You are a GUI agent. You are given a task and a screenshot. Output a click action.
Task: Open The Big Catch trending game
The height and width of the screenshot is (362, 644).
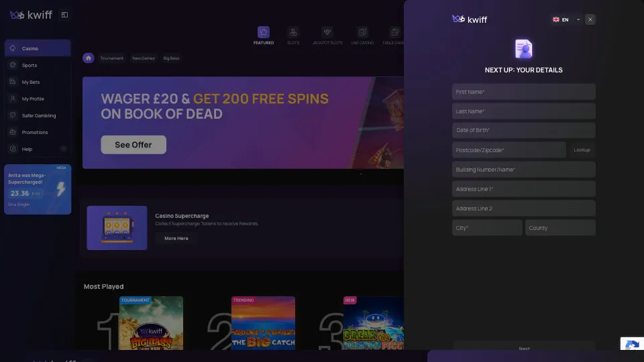[263, 323]
